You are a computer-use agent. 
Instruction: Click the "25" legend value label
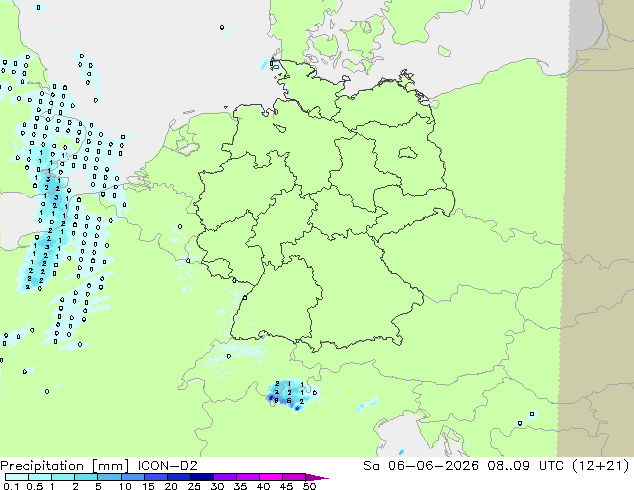click(194, 486)
